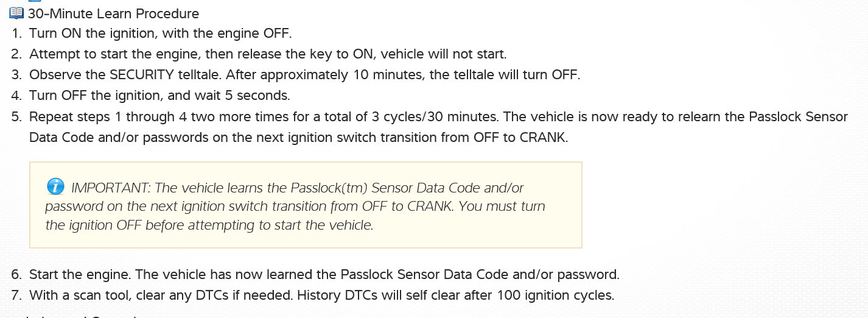The width and height of the screenshot is (868, 318).
Task: Click the blue info icon in the note
Action: (x=55, y=186)
